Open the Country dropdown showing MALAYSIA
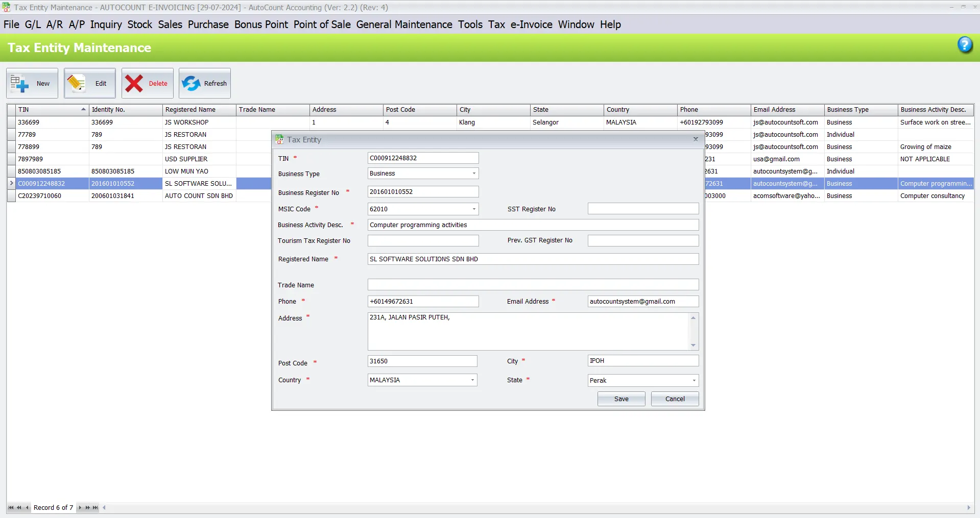The image size is (980, 518). [472, 380]
